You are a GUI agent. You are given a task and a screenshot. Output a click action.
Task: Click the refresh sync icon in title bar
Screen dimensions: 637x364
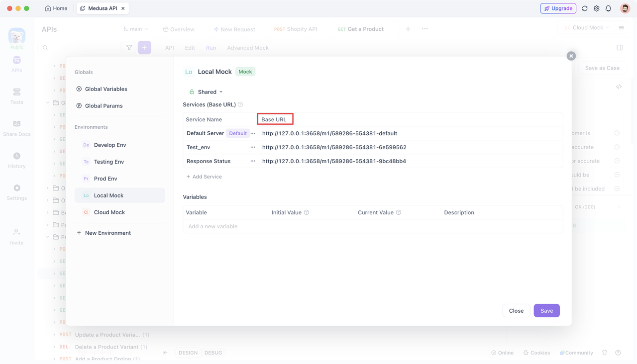click(x=585, y=8)
